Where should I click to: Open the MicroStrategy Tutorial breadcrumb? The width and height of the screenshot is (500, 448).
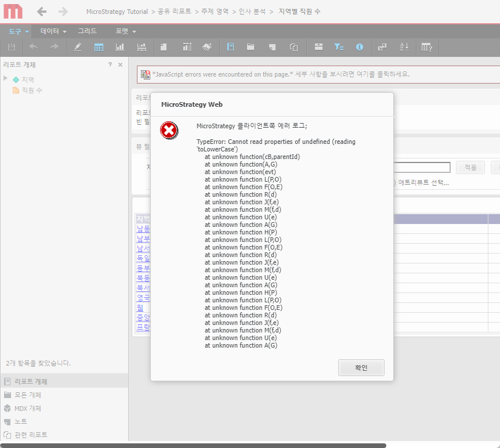pos(117,12)
